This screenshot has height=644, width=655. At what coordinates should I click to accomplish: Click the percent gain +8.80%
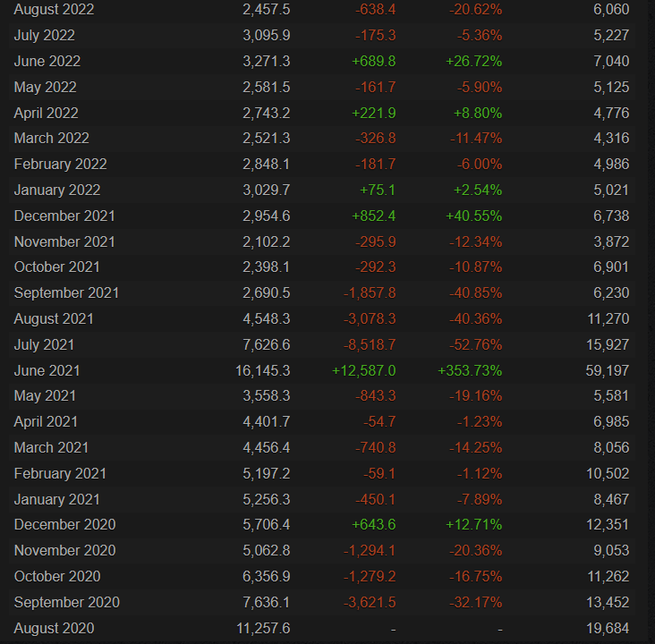(478, 113)
